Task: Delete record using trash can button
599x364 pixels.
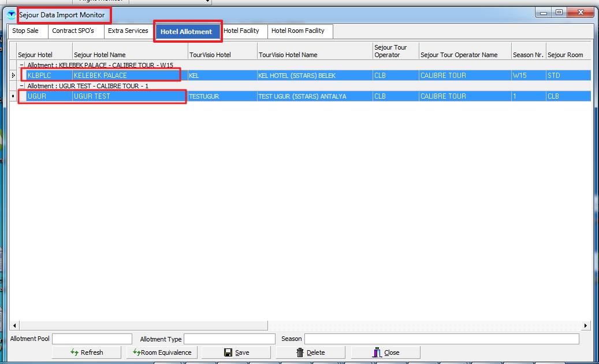Action: [x=310, y=352]
